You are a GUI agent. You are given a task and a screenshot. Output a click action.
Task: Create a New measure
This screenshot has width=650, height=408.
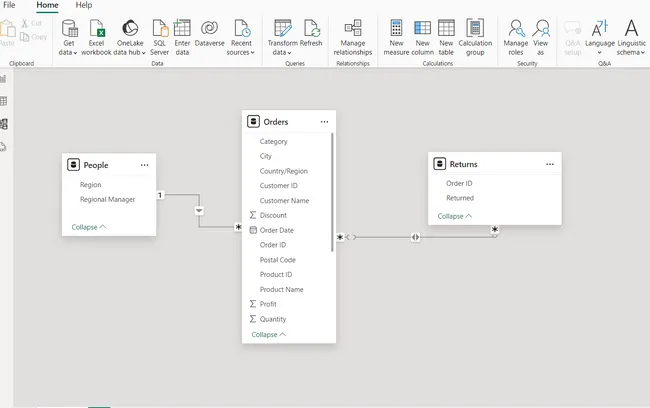396,37
